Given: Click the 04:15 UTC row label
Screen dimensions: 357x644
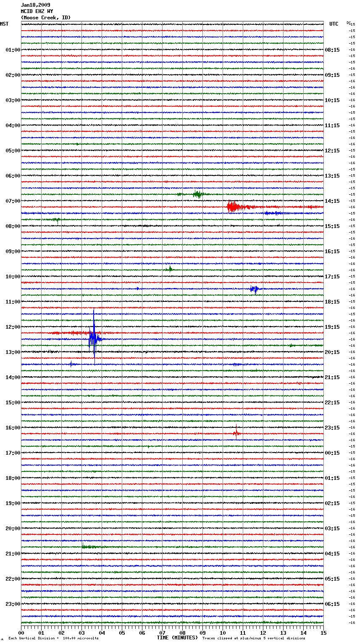Looking at the screenshot, I should click(x=332, y=554).
